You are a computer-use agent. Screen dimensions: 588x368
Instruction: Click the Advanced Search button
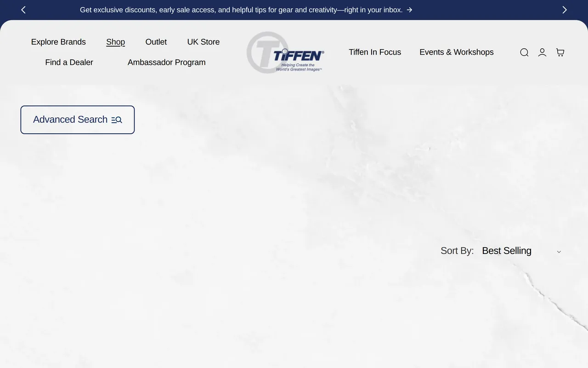78,120
